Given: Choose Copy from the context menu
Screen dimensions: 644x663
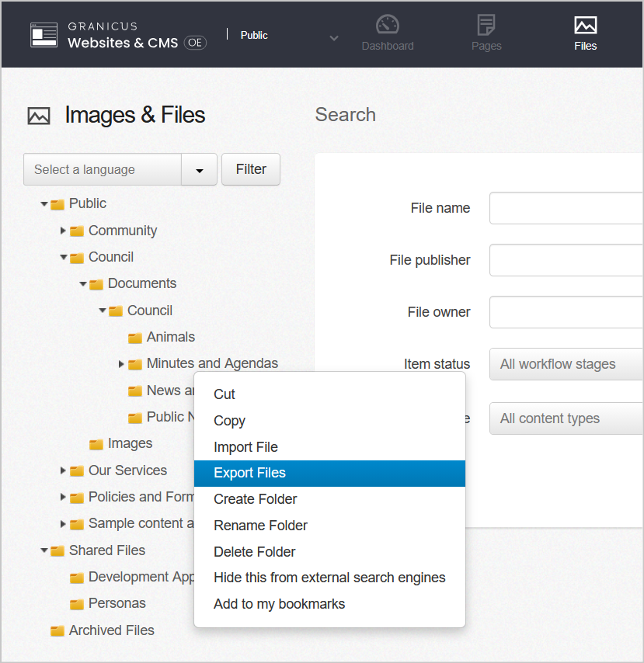Looking at the screenshot, I should coord(329,421).
